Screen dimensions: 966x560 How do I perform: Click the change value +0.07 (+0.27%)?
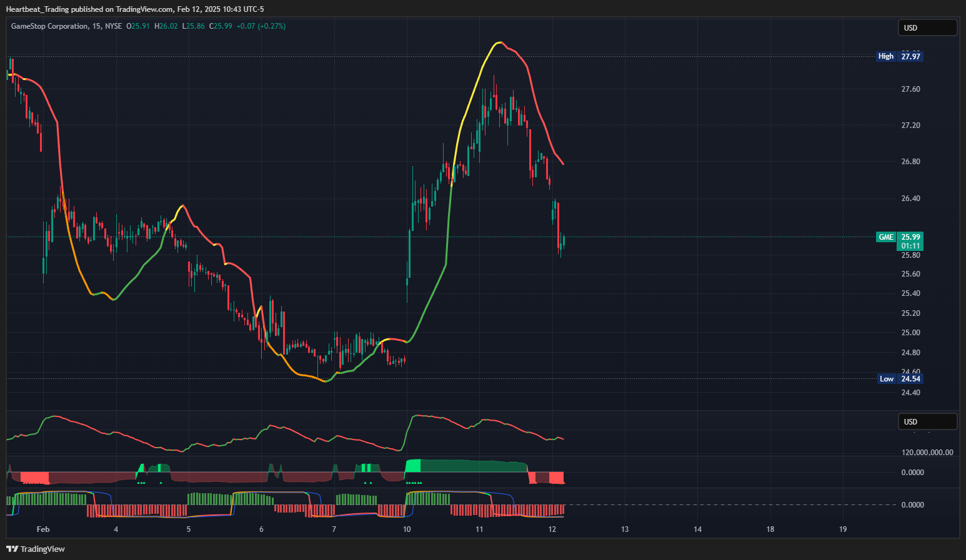pyautogui.click(x=262, y=26)
